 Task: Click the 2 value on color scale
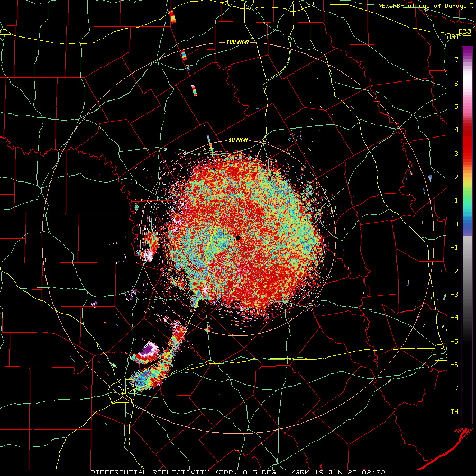click(x=456, y=177)
